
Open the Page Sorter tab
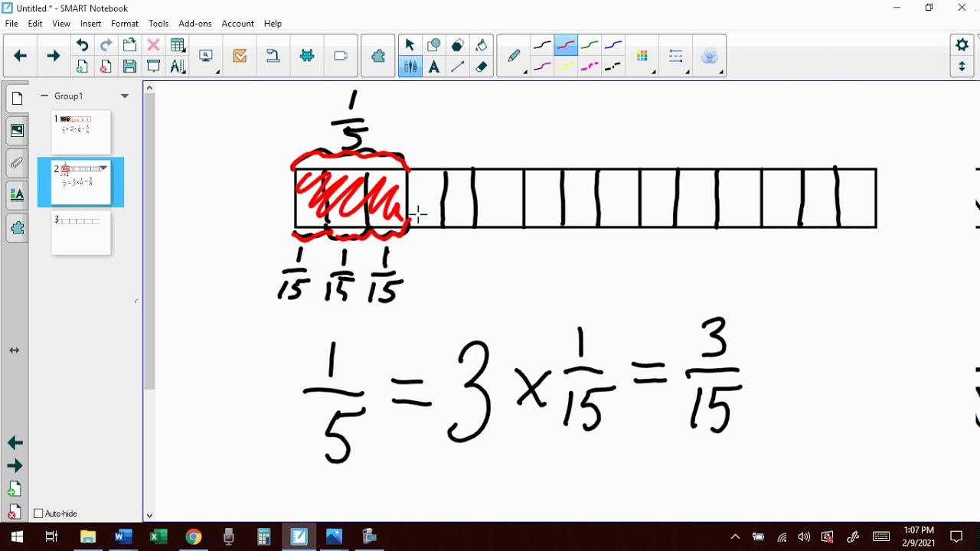click(17, 98)
